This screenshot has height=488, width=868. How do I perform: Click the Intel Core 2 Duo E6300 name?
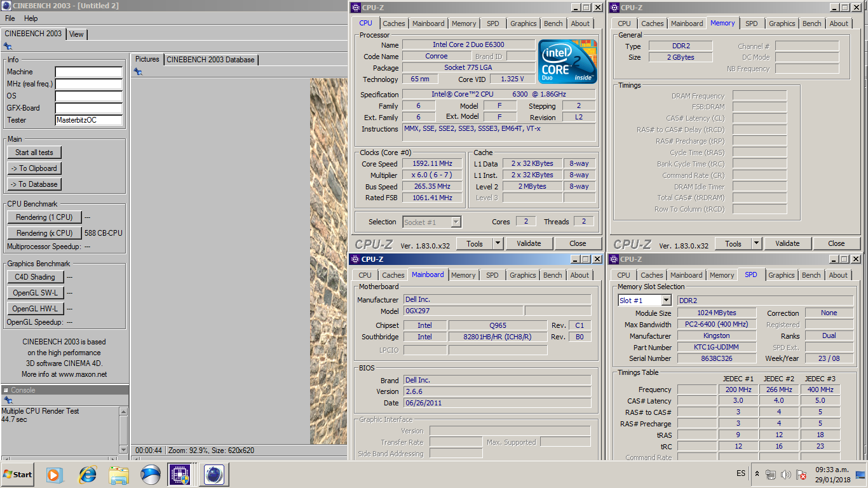pyautogui.click(x=469, y=45)
